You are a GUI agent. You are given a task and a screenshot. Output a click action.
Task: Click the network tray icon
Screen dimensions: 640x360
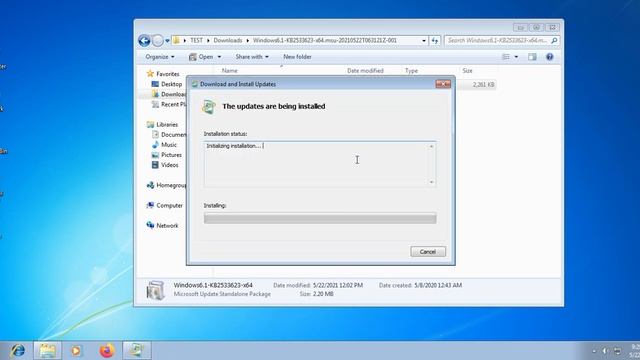pos(617,351)
